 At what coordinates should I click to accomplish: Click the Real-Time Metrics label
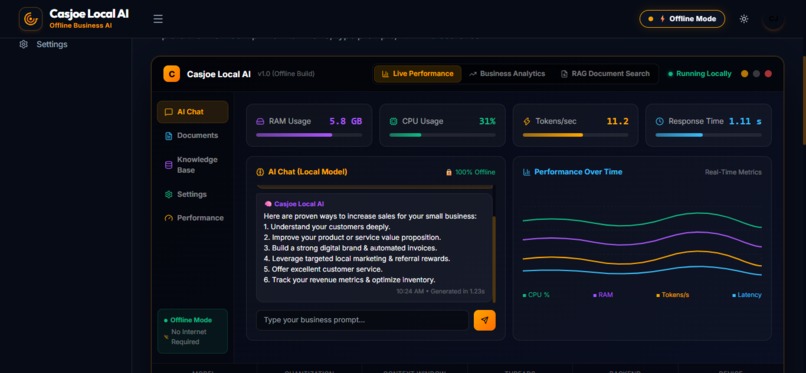(x=734, y=172)
